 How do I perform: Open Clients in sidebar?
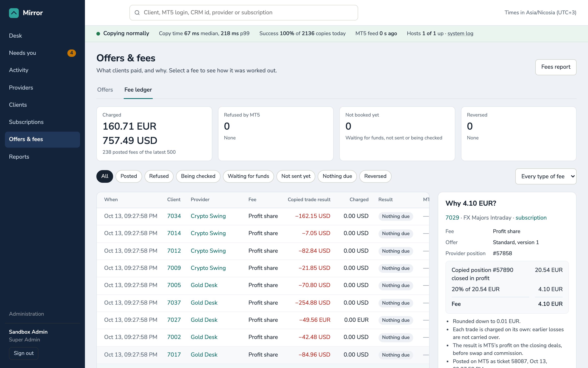pos(42,105)
